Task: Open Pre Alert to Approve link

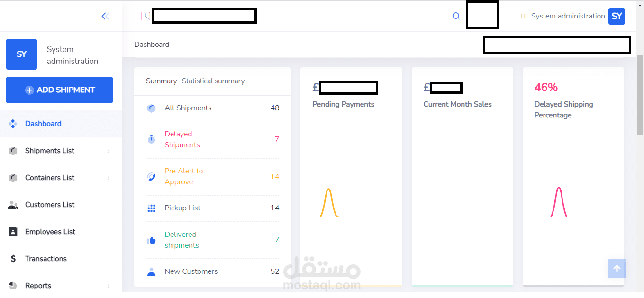Action: [x=183, y=176]
